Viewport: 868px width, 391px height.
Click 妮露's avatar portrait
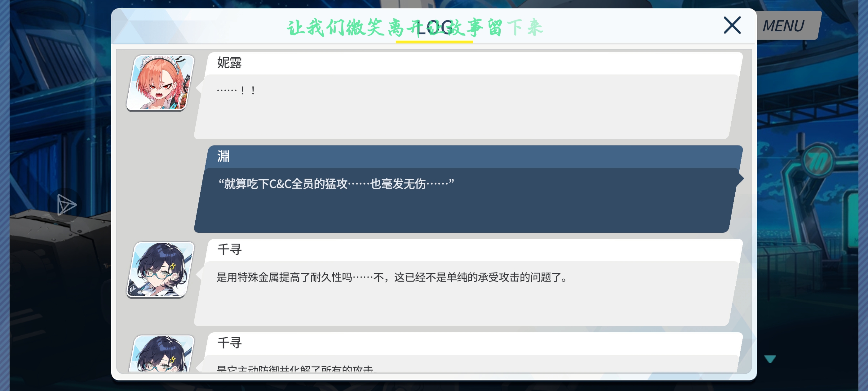pos(160,83)
